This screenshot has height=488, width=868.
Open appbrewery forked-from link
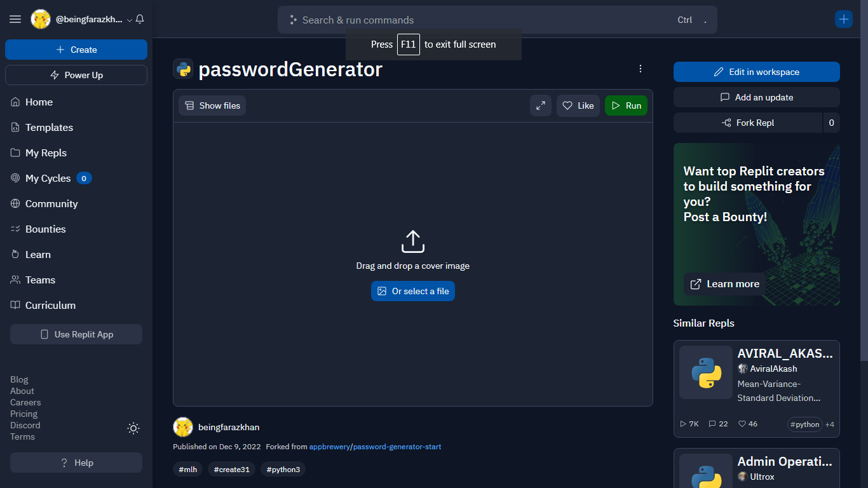click(329, 447)
